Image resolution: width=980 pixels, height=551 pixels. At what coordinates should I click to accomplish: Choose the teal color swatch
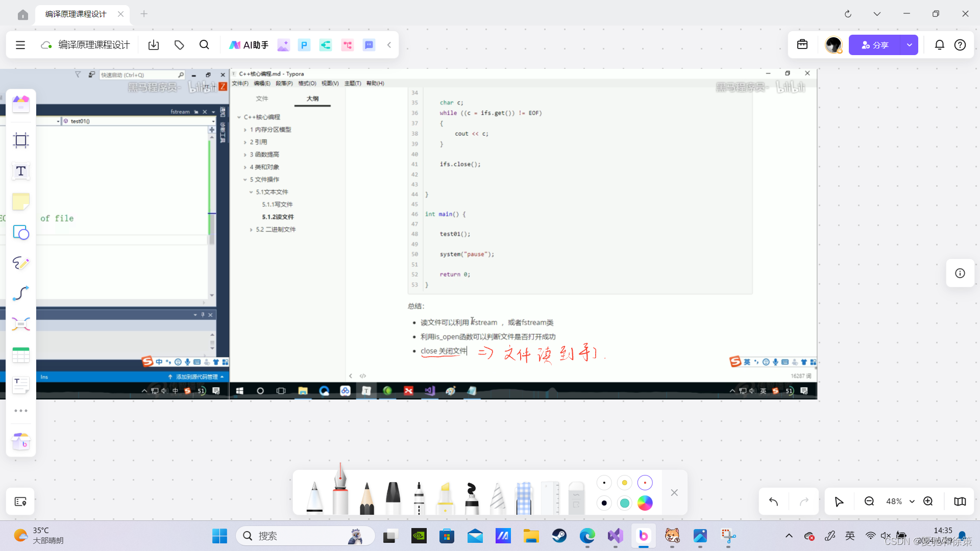point(624,503)
